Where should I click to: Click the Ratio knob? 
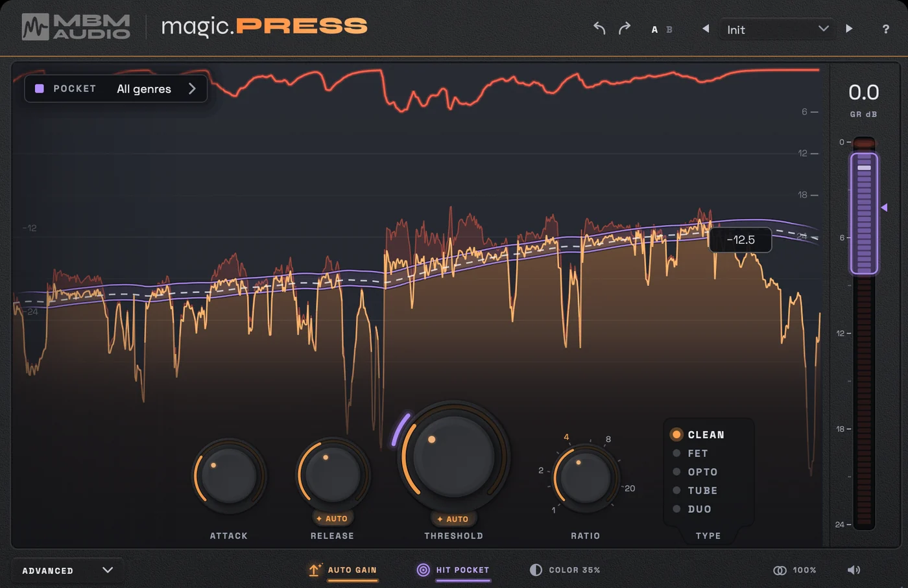coord(585,477)
